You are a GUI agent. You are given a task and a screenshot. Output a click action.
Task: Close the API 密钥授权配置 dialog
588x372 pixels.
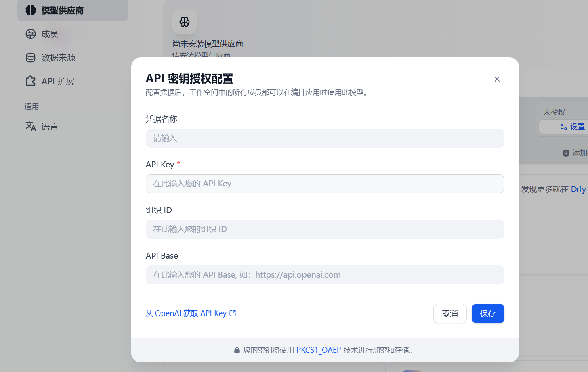click(497, 79)
